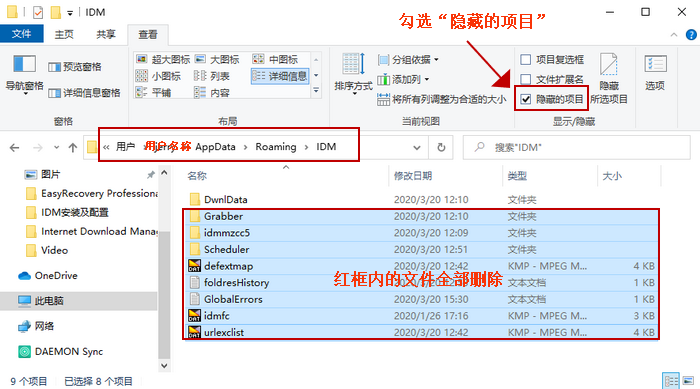Switch to the Share (共享) tab
The width and height of the screenshot is (700, 389).
[x=106, y=34]
